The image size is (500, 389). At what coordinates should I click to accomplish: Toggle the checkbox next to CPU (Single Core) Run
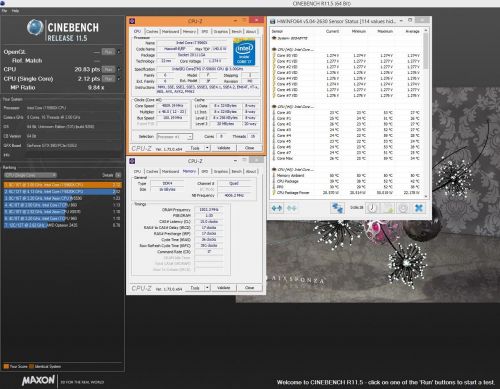[x=119, y=79]
